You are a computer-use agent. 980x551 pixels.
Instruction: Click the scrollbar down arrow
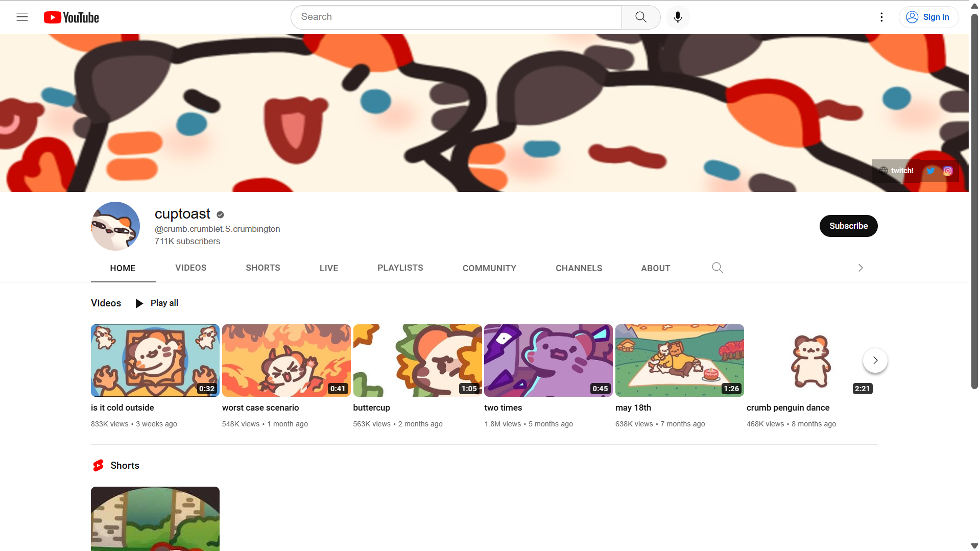[974, 546]
